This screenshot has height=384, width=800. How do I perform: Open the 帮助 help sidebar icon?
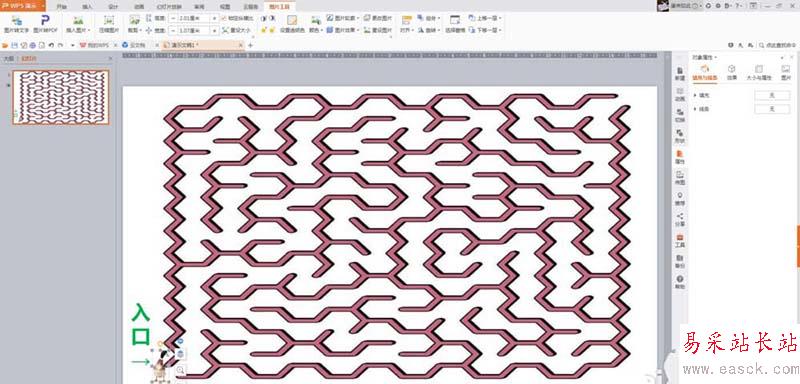click(680, 282)
